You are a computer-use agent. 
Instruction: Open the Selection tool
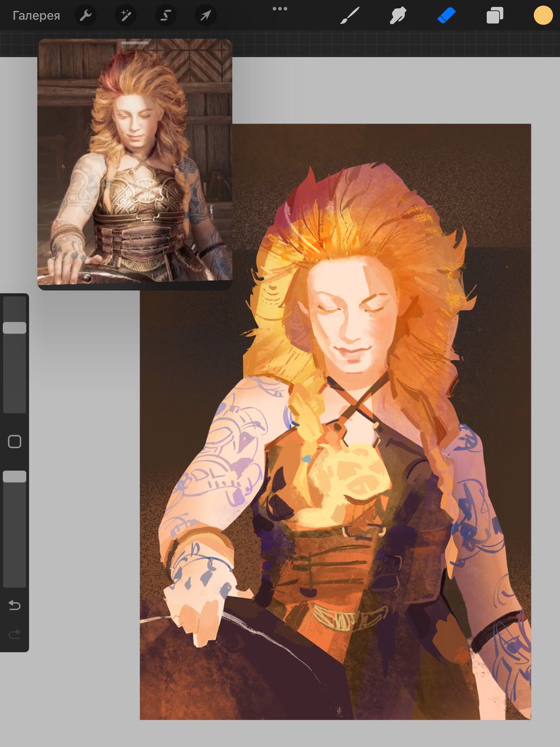coord(166,16)
